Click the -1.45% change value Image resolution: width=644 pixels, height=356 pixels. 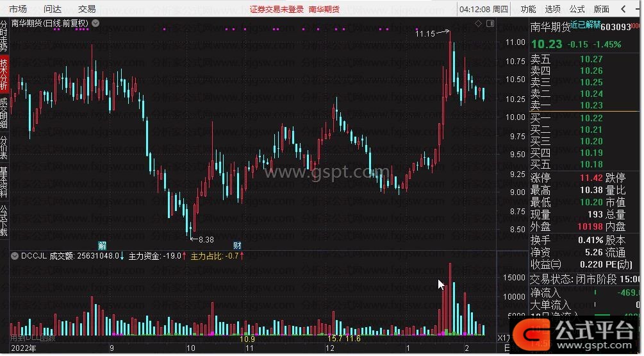pos(607,44)
